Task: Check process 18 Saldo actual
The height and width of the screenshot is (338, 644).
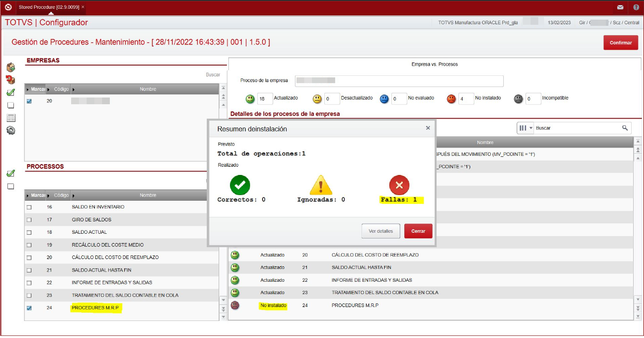Action: click(x=29, y=232)
